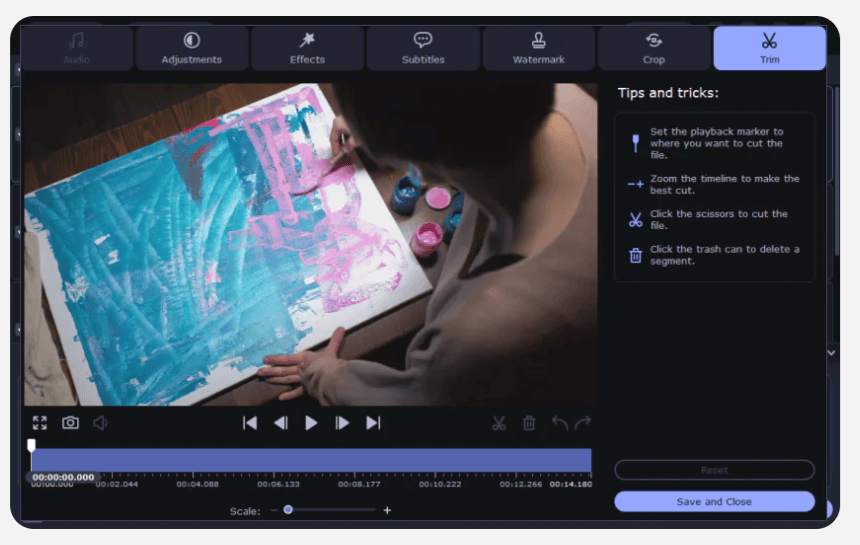
Task: Open the Subtitles tab
Action: [x=423, y=48]
